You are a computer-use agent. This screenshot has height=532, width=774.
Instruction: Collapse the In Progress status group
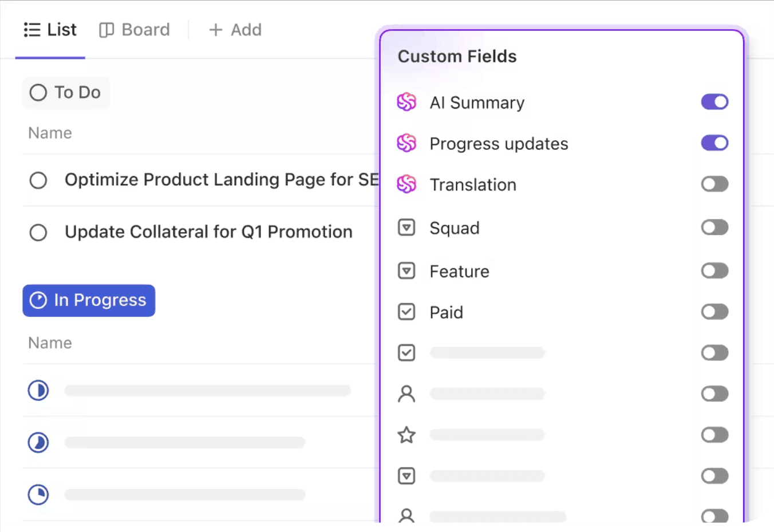tap(89, 300)
